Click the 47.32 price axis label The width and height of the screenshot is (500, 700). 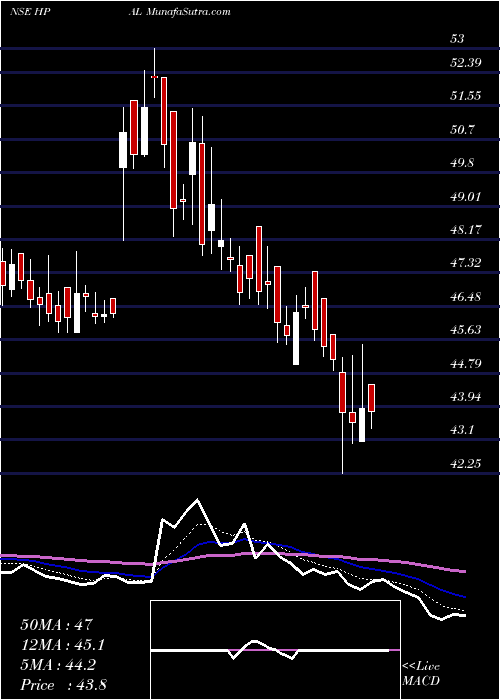pos(465,262)
